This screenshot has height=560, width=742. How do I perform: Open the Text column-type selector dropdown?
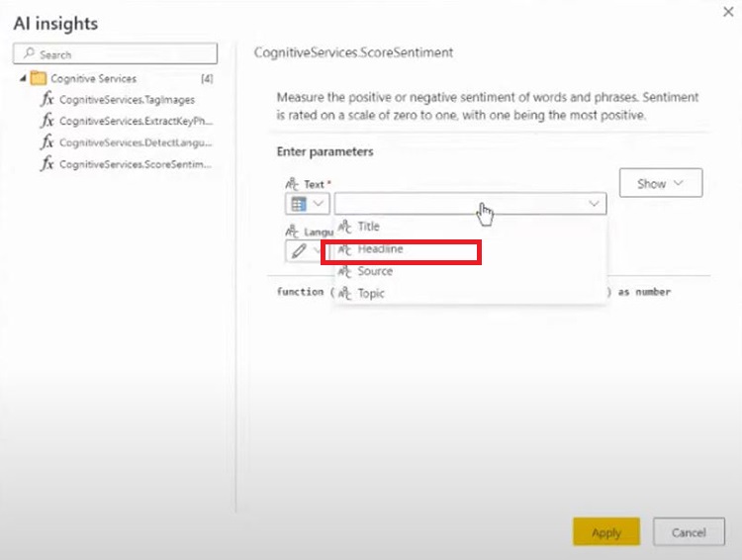pyautogui.click(x=307, y=204)
